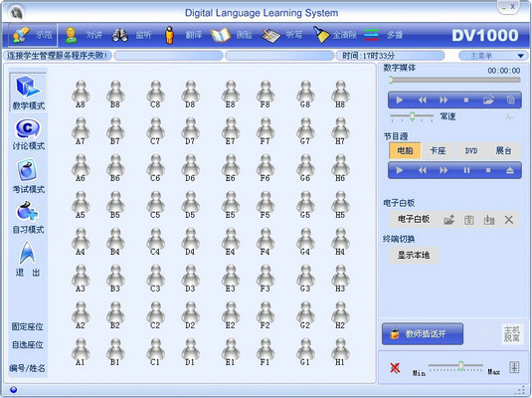
Task: Open the 多播 multicast function
Action: 384,35
